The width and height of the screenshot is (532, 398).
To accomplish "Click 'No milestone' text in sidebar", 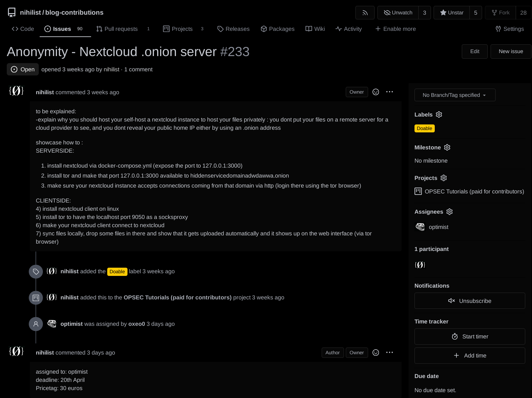I will (x=431, y=161).
